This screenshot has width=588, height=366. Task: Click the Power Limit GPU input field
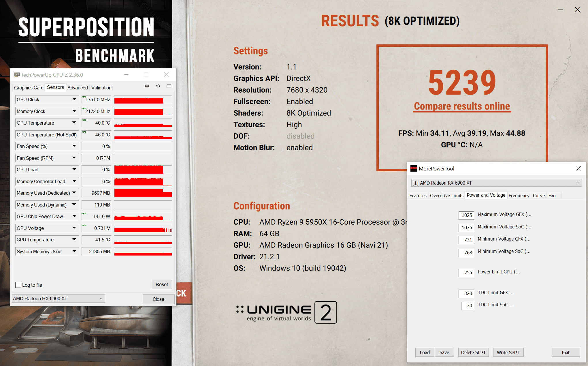466,273
